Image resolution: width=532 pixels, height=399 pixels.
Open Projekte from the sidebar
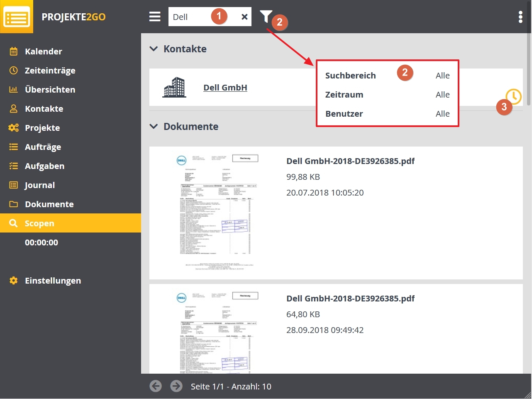[x=71, y=128]
